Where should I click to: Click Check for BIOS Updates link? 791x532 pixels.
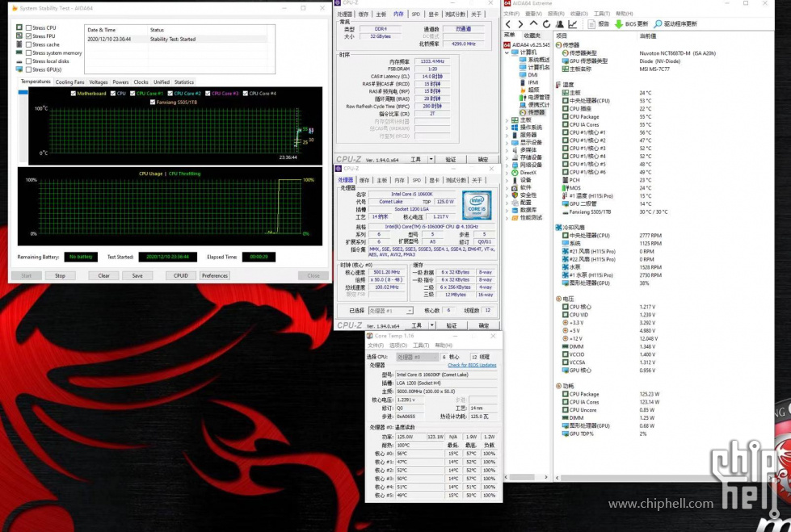472,365
